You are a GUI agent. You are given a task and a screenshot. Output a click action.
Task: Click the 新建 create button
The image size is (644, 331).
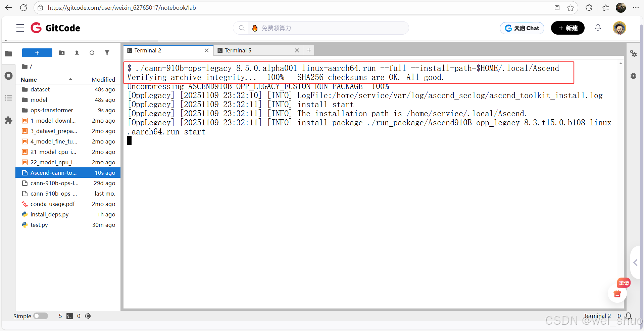568,28
